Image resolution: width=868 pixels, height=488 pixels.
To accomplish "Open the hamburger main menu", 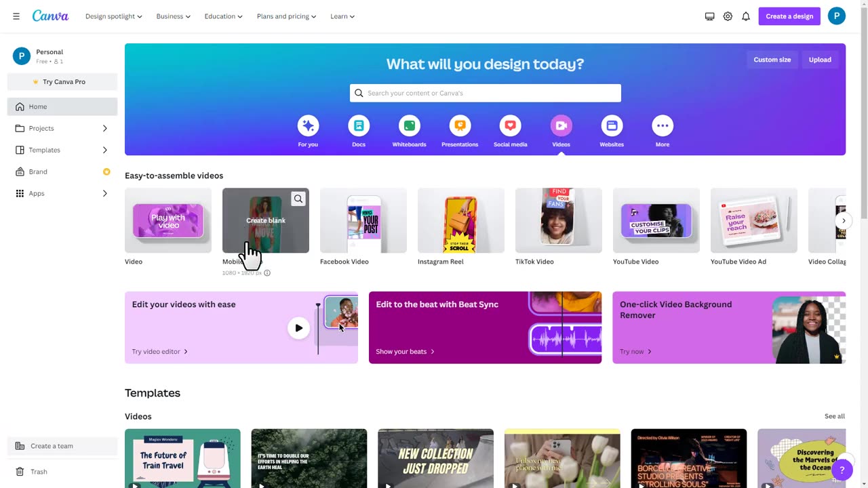I will (x=16, y=16).
